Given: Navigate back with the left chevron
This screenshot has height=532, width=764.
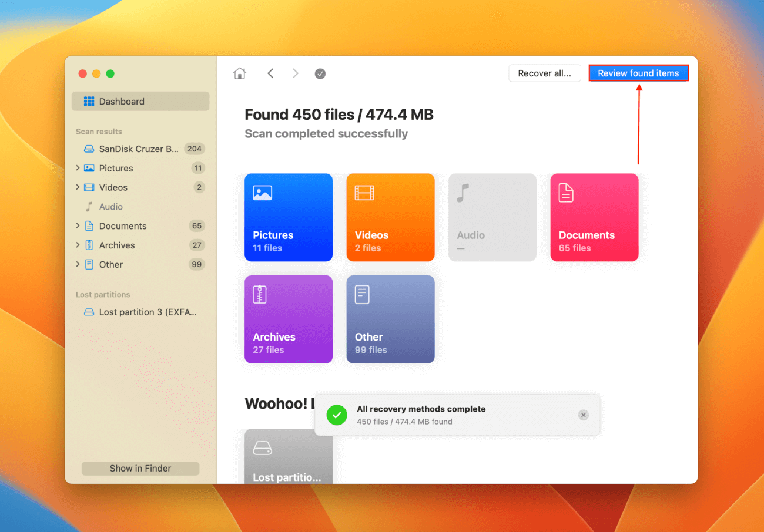Looking at the screenshot, I should click(270, 73).
